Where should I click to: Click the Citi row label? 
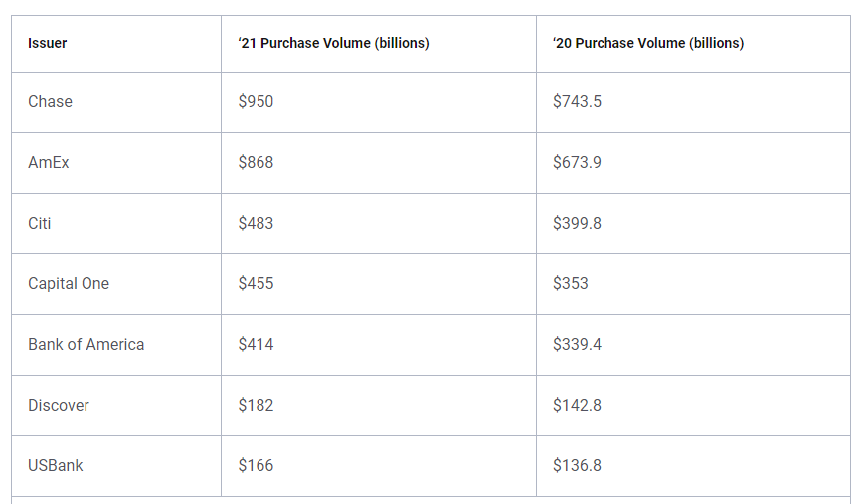click(39, 223)
